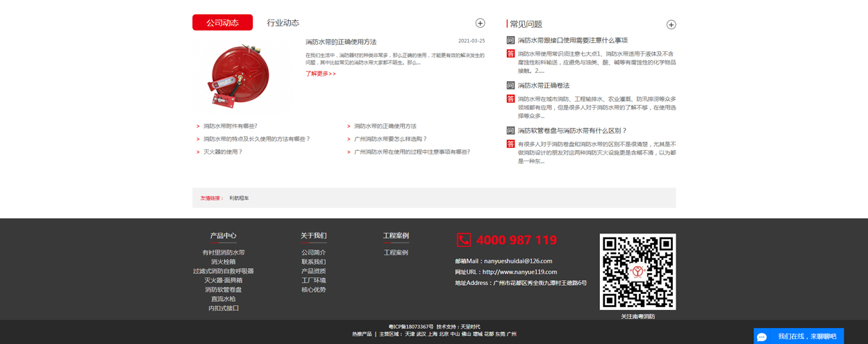
Task: Open the website URL www.nanyue119.com link
Action: tap(519, 272)
